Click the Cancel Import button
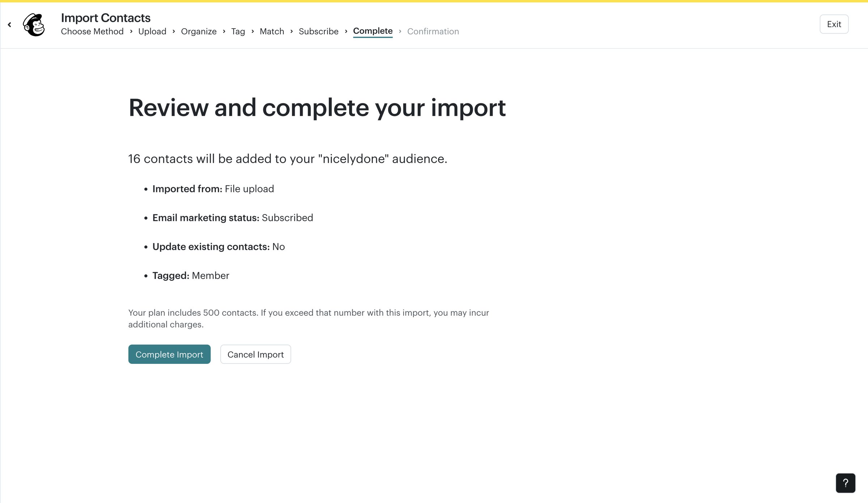Screen dimensions: 868x503 (x=256, y=354)
